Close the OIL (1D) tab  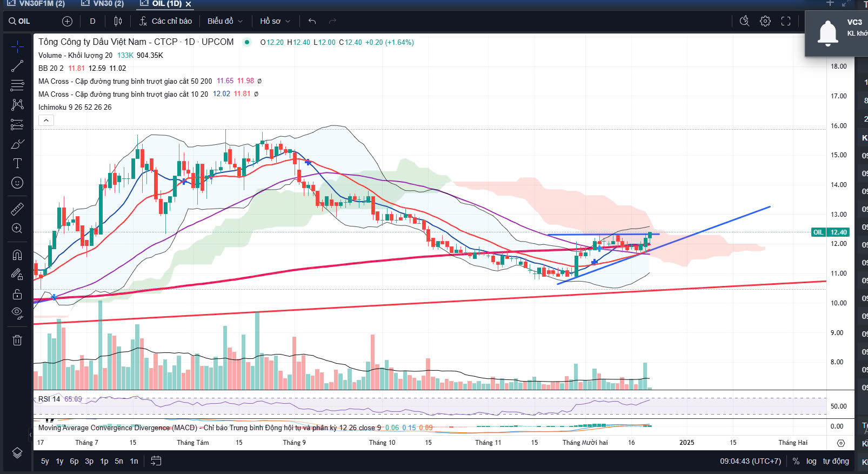pos(188,4)
